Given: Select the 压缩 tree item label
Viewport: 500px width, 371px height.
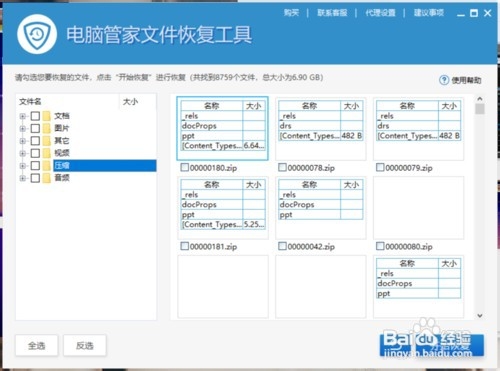Looking at the screenshot, I should pyautogui.click(x=62, y=165).
